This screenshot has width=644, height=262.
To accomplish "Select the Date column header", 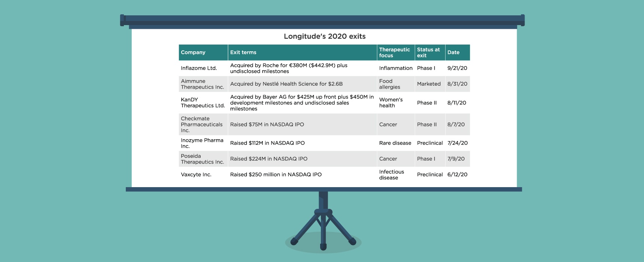I will [453, 52].
